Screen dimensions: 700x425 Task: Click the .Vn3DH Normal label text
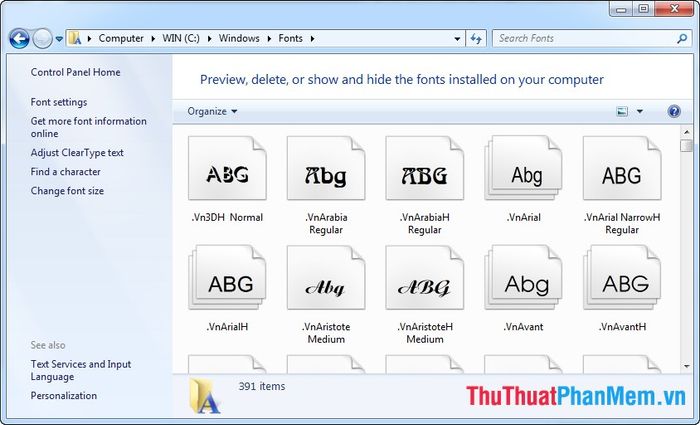[227, 218]
